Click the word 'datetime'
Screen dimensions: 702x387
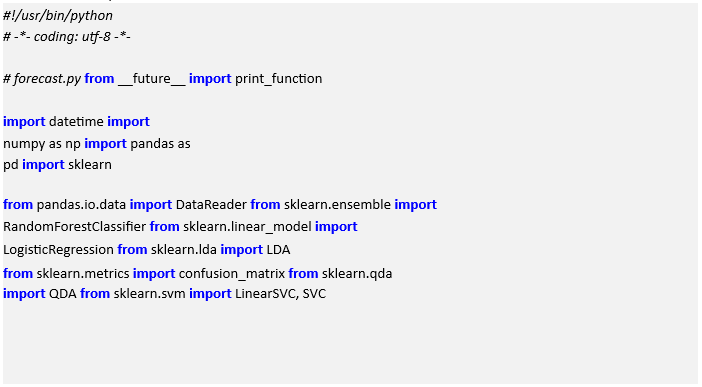click(76, 122)
